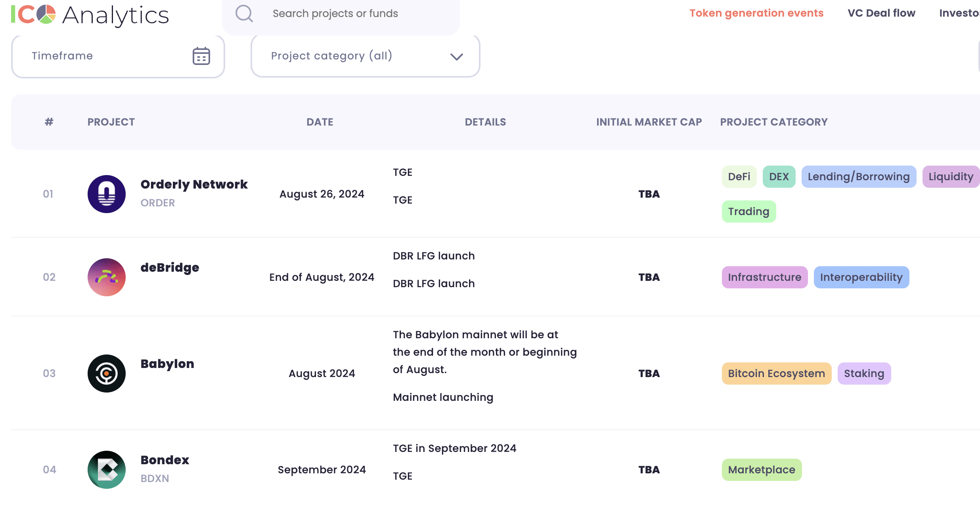The image size is (980, 507).
Task: Click the search magnifier icon
Action: point(244,12)
